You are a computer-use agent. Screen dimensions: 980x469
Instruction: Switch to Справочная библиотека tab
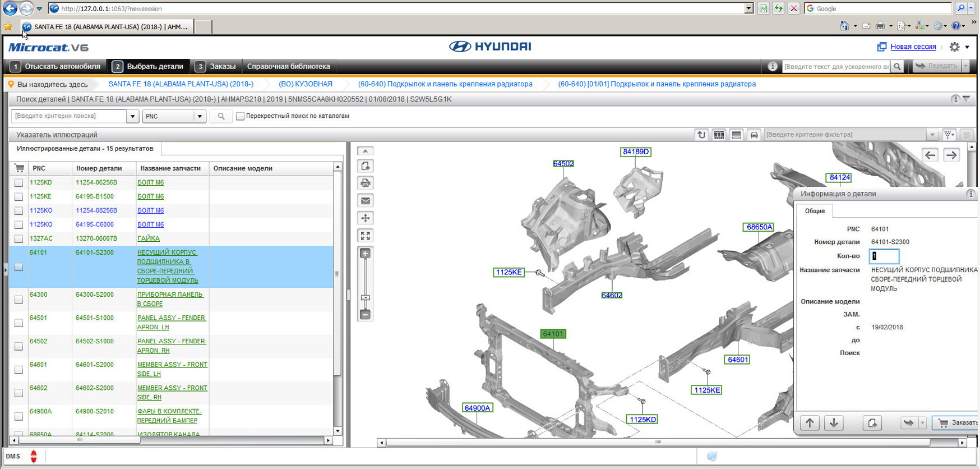(x=288, y=66)
